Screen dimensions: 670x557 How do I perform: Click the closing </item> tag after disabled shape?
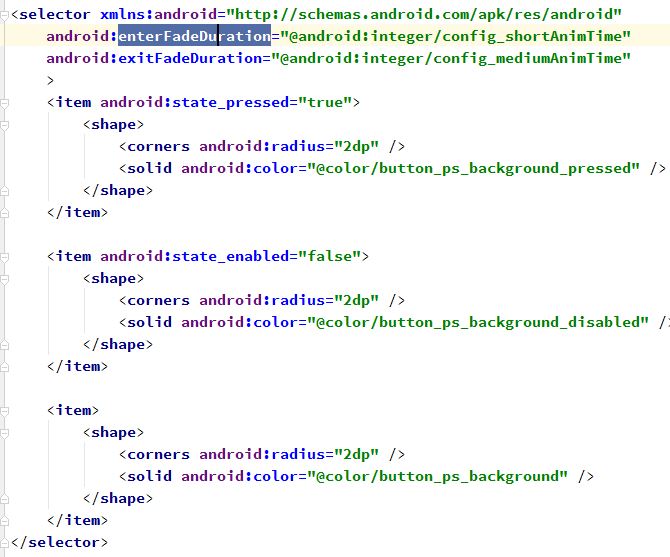tap(77, 366)
